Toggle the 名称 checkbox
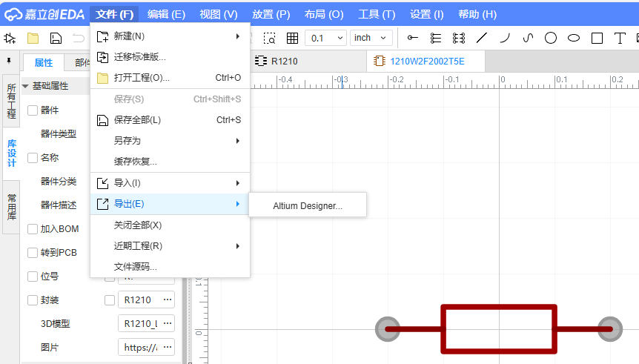 [x=33, y=158]
